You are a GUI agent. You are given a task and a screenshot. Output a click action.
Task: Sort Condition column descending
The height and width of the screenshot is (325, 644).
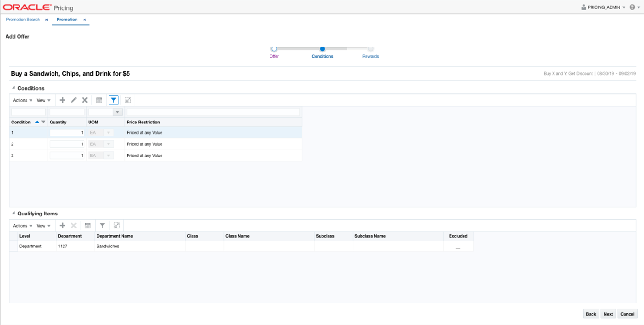point(44,122)
